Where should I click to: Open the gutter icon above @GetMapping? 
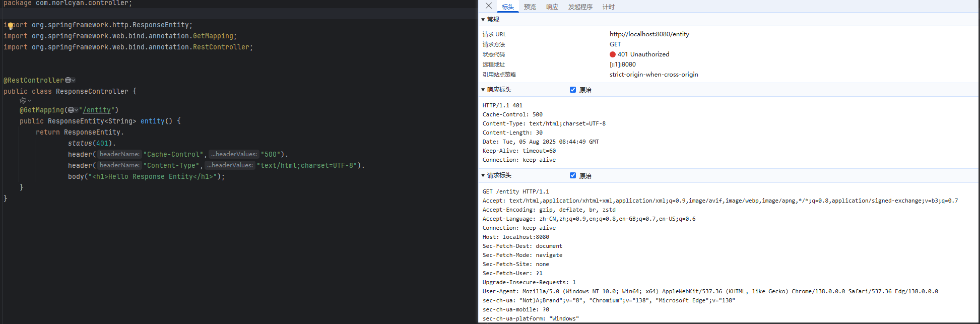(x=23, y=101)
